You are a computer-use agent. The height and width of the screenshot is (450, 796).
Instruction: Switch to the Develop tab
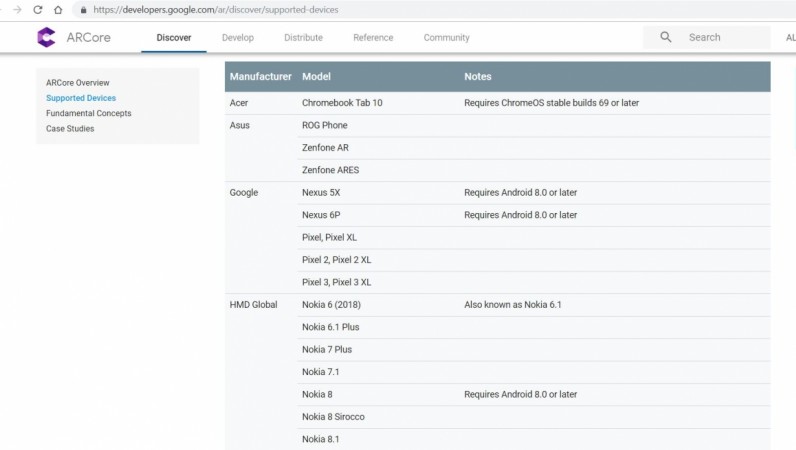(238, 38)
